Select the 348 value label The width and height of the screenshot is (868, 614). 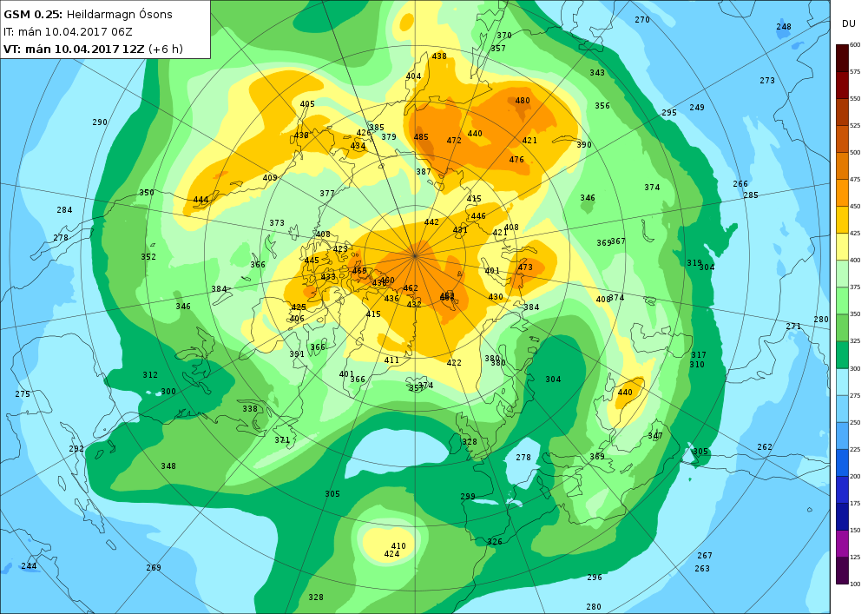pyautogui.click(x=168, y=466)
